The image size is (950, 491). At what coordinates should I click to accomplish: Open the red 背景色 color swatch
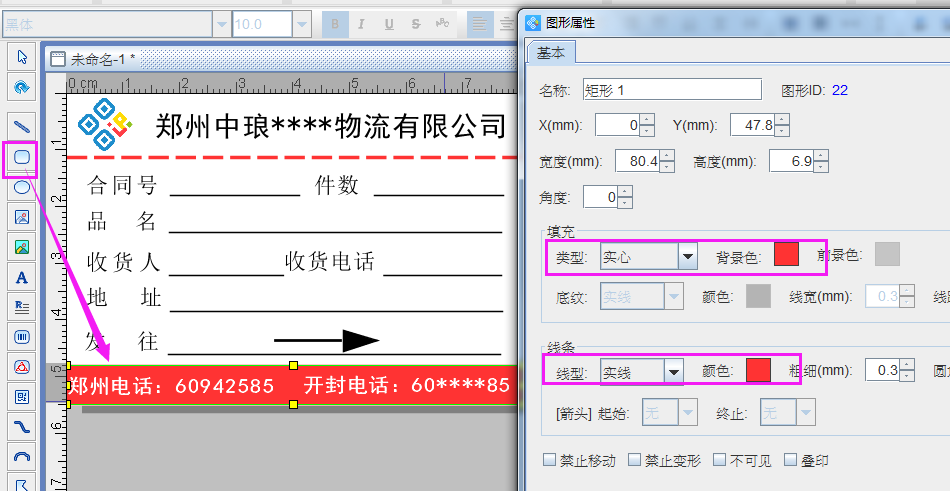[786, 255]
